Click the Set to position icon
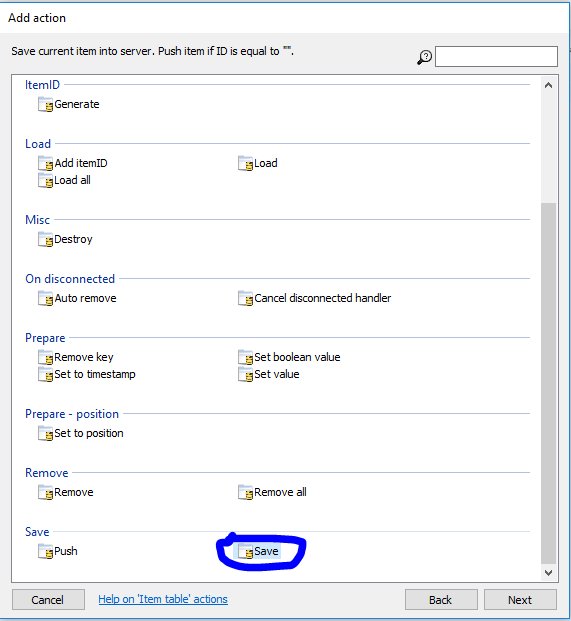571x621 pixels. point(45,433)
